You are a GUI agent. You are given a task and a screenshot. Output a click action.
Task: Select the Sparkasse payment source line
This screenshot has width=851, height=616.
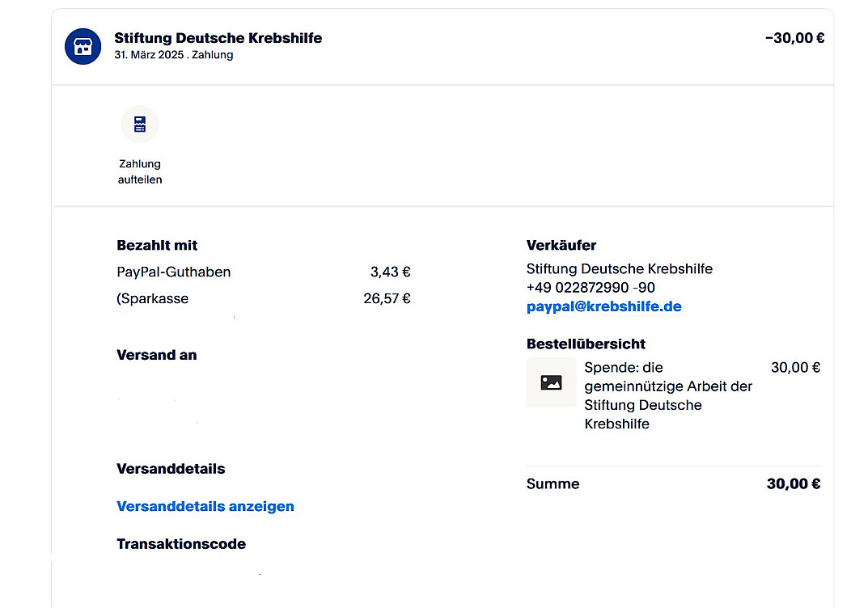click(153, 298)
